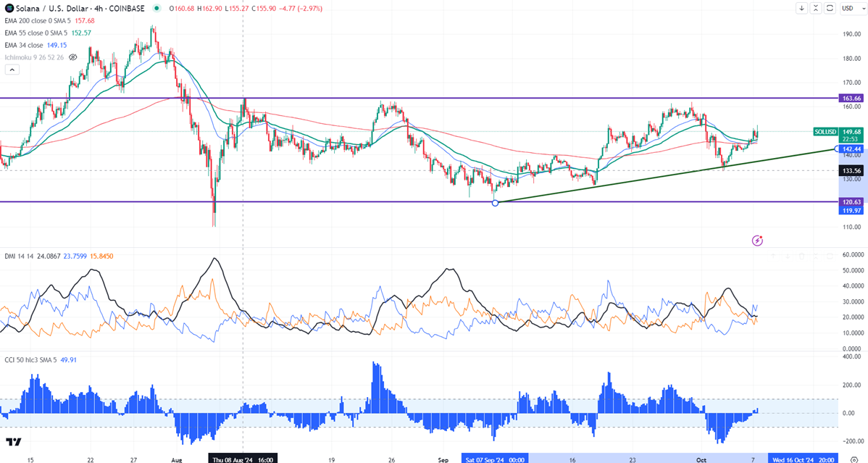Click the 120.63 horizontal line price label

[x=851, y=202]
